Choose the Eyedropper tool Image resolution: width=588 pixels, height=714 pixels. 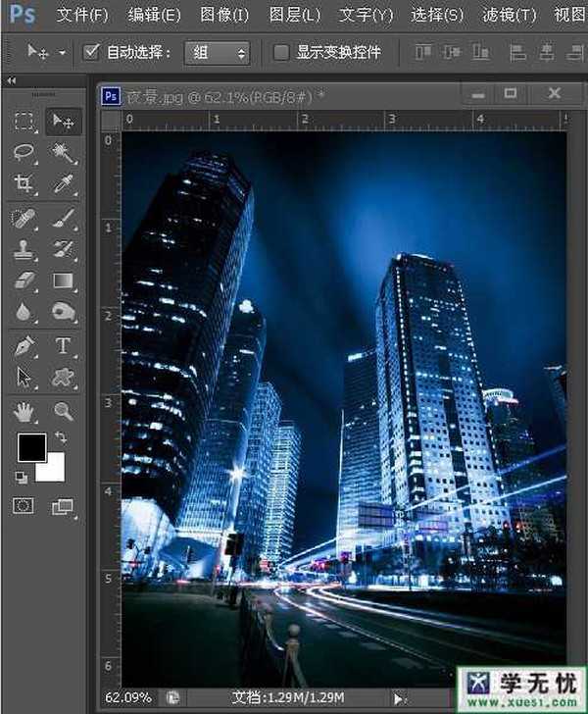(x=63, y=183)
